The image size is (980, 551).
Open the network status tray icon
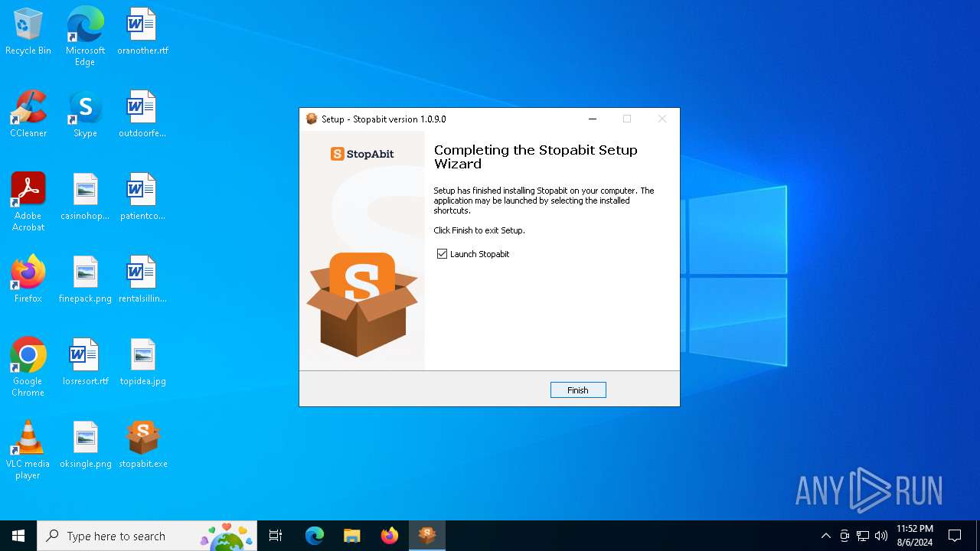point(863,536)
